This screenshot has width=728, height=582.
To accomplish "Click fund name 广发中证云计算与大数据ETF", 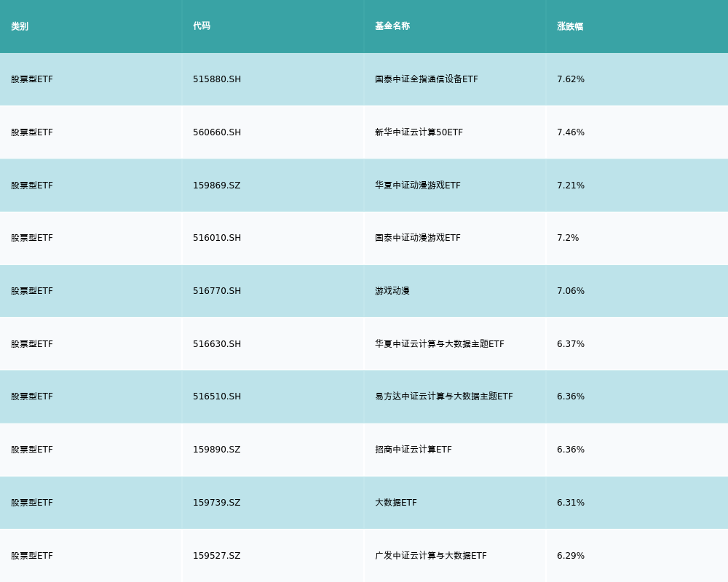I will pyautogui.click(x=431, y=556).
